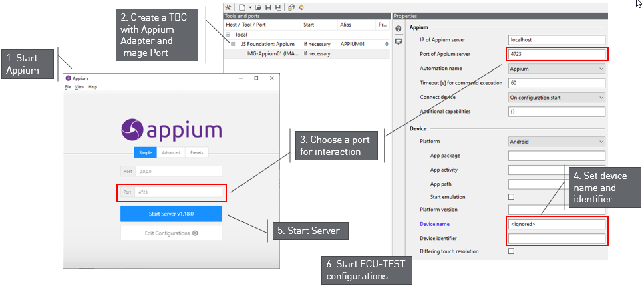Screen dimensions: 644x286
Task: Open the new-document dropdown arrow
Action: [250, 7]
